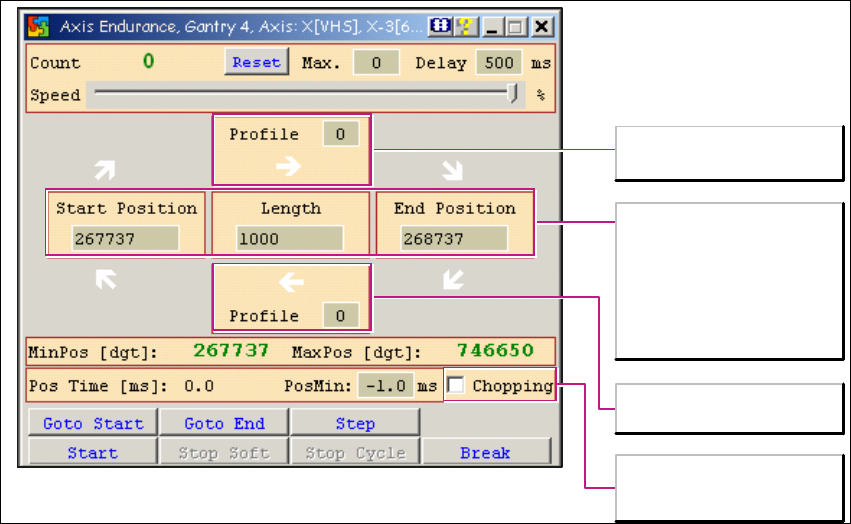Click the Speed slider handle

pyautogui.click(x=514, y=94)
